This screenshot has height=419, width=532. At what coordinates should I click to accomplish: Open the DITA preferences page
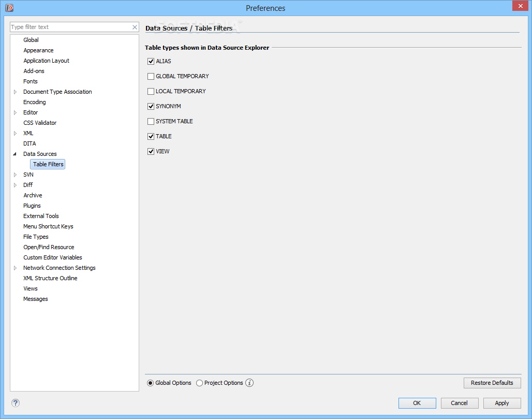click(x=29, y=143)
